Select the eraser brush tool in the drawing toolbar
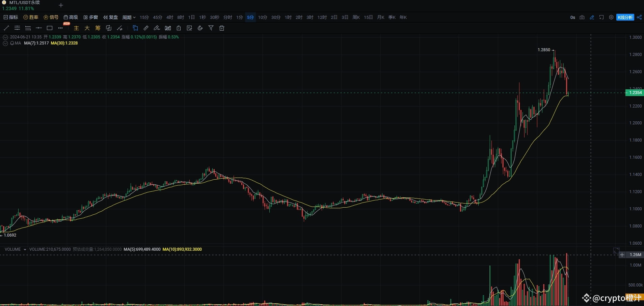This screenshot has height=306, width=644. tap(120, 28)
